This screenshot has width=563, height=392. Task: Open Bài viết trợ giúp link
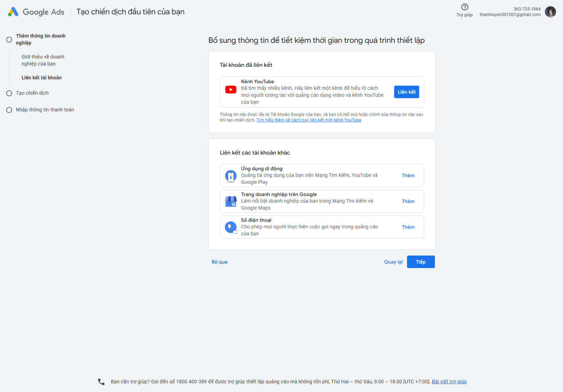(x=449, y=382)
